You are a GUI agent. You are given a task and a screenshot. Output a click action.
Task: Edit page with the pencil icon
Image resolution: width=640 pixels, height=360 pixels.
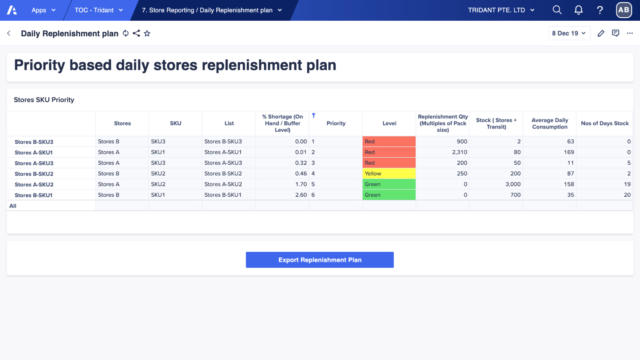coord(600,33)
